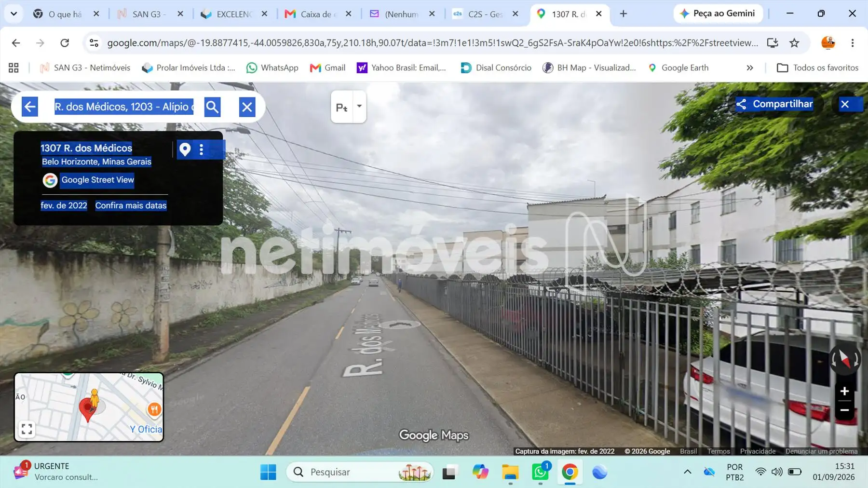
Task: Expand the hidden bookmarks chevron
Action: coord(750,68)
